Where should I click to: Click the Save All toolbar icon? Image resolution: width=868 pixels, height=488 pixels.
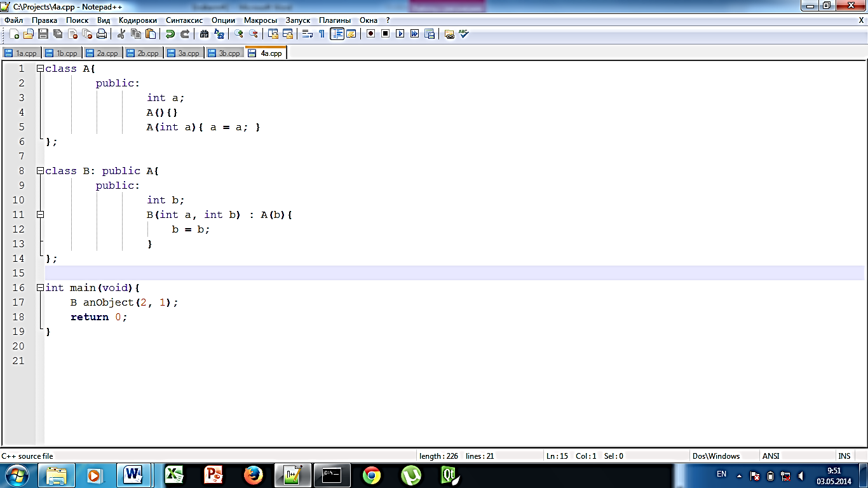58,34
